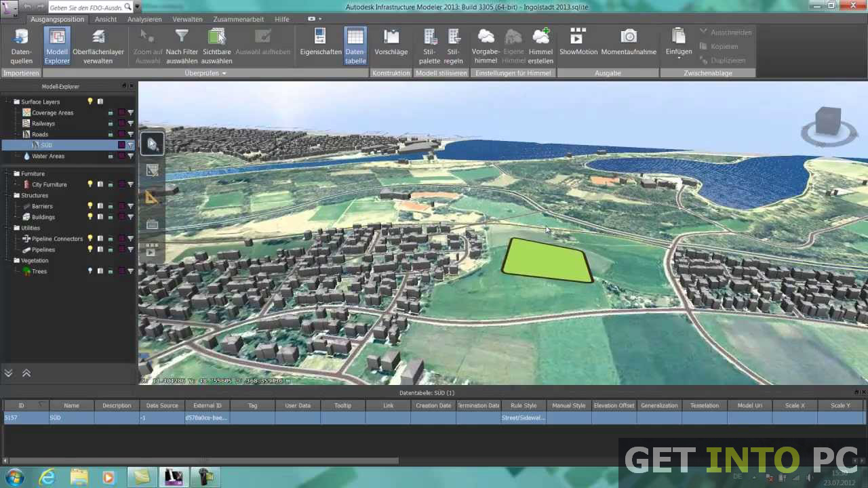Click the Coverage Areas purple style swatch

(x=121, y=113)
